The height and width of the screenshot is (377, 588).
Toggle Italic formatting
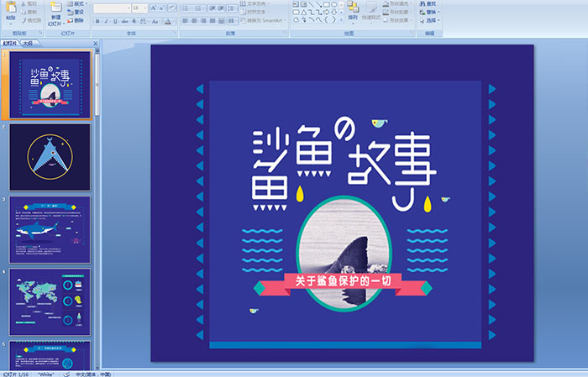coord(107,21)
